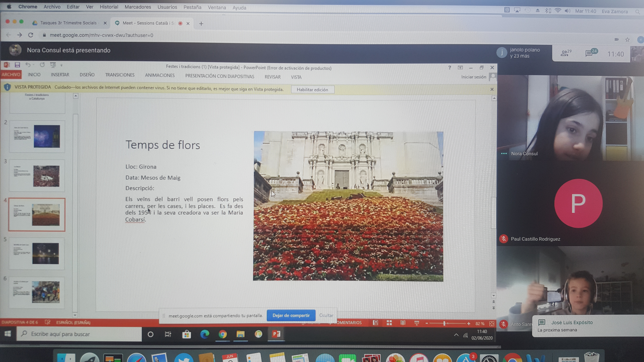
Task: Open the Chrome Historial menu
Action: click(x=109, y=7)
